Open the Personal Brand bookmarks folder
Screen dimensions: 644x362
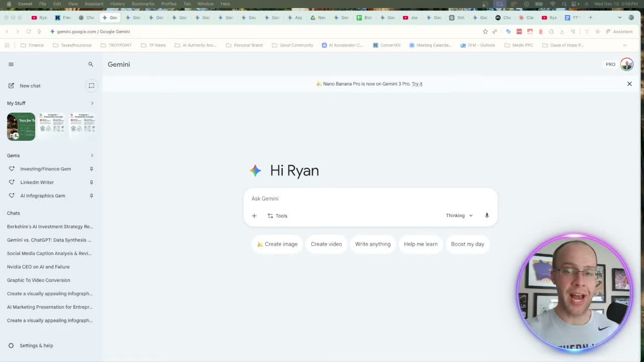(245, 45)
